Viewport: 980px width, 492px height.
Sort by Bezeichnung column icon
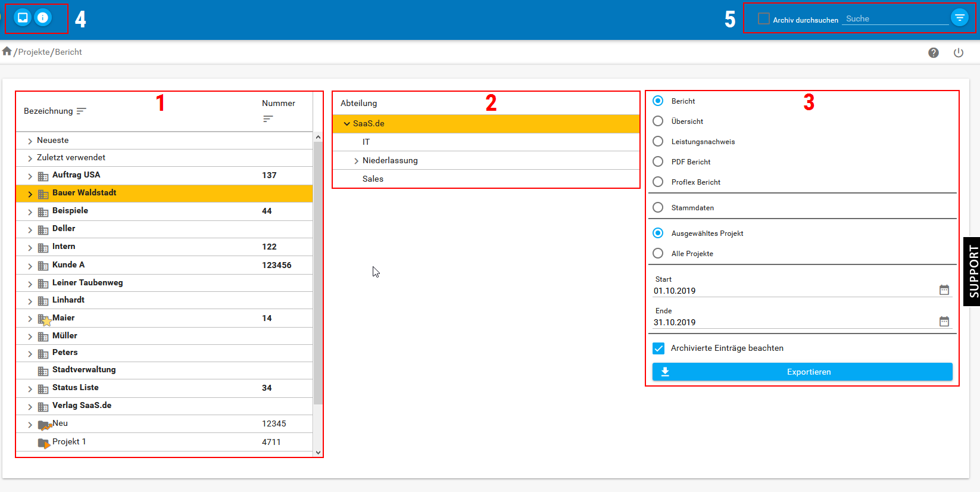click(x=82, y=111)
